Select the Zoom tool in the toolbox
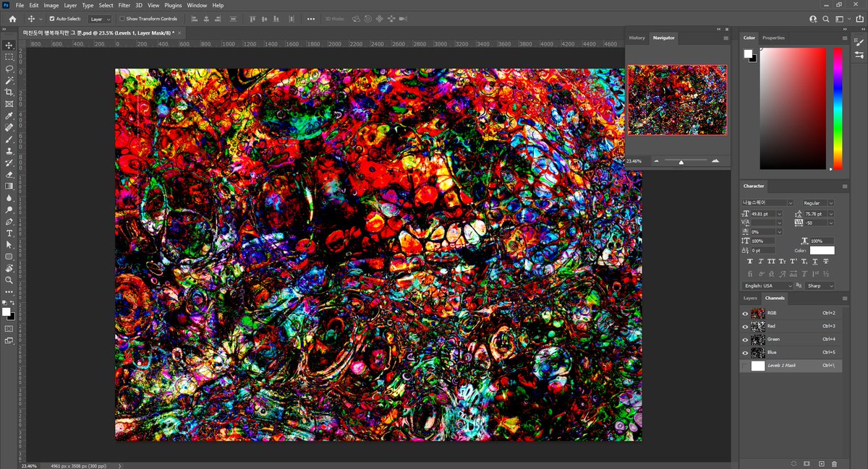The width and height of the screenshot is (868, 469). pos(9,280)
